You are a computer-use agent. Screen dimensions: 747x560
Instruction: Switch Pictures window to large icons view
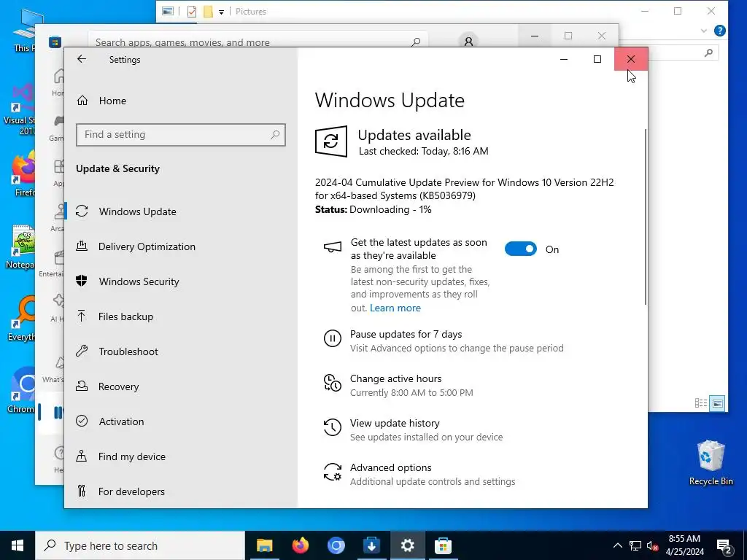tap(718, 403)
